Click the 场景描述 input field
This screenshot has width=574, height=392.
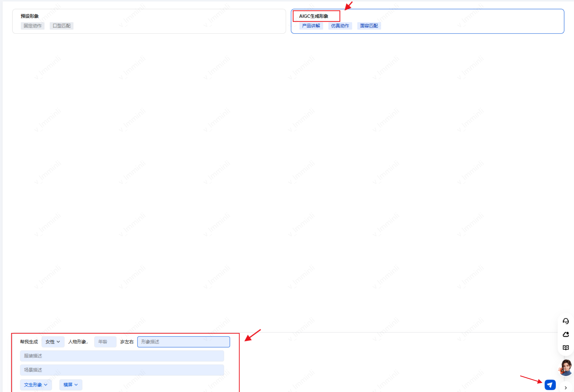(122, 370)
